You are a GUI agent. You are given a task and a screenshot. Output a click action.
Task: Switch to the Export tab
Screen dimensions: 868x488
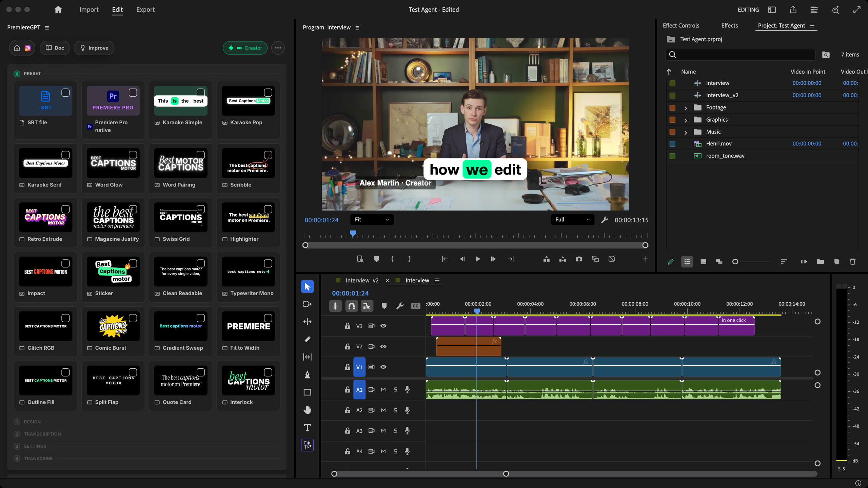(145, 9)
